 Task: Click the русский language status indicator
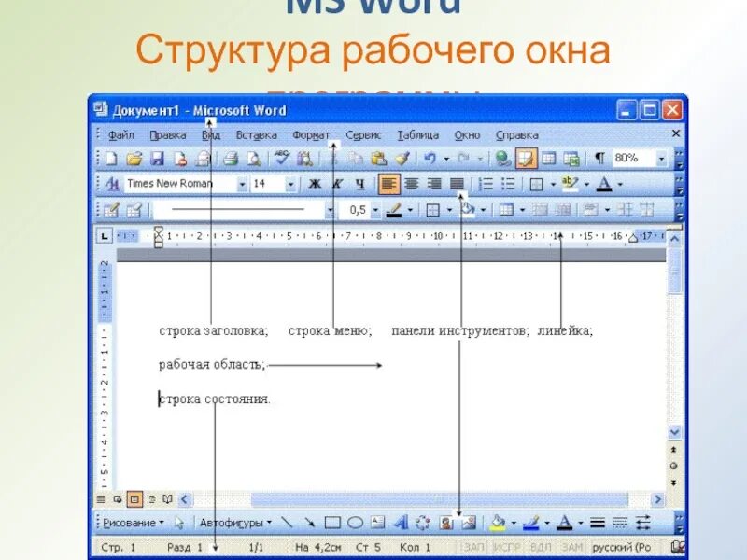point(621,547)
